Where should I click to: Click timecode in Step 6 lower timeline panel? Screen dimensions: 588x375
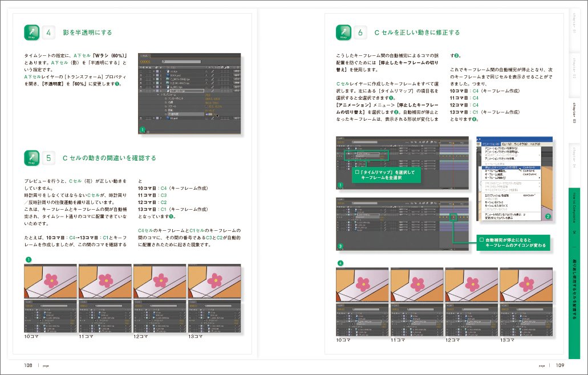click(x=341, y=203)
